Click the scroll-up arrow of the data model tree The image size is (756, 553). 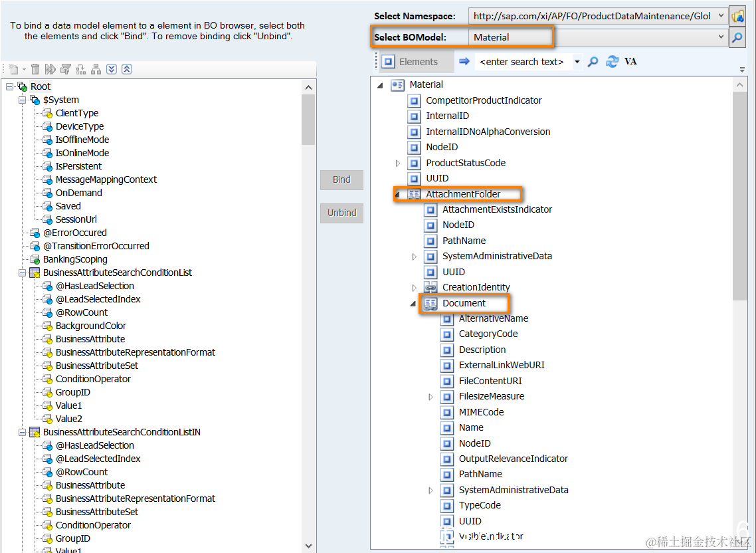click(x=308, y=88)
